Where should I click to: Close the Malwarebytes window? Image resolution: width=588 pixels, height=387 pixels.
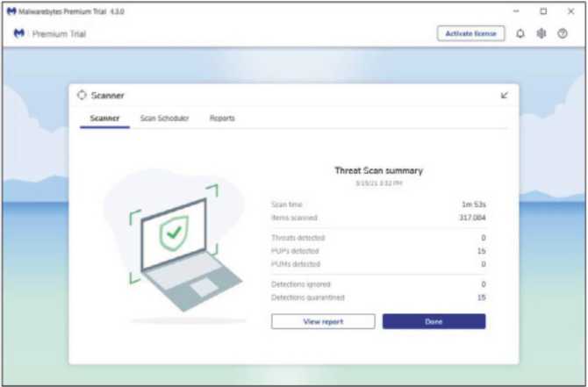(x=570, y=11)
